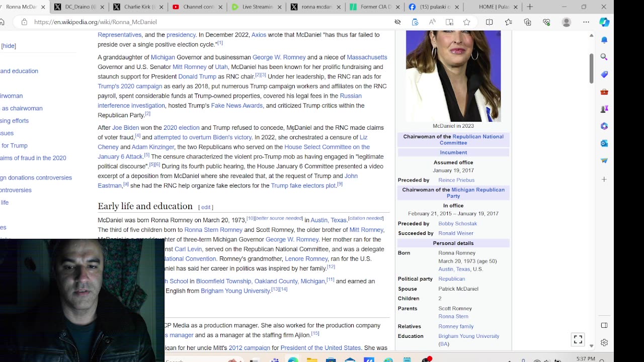Close the HOME Pulaski tab

pyautogui.click(x=517, y=7)
